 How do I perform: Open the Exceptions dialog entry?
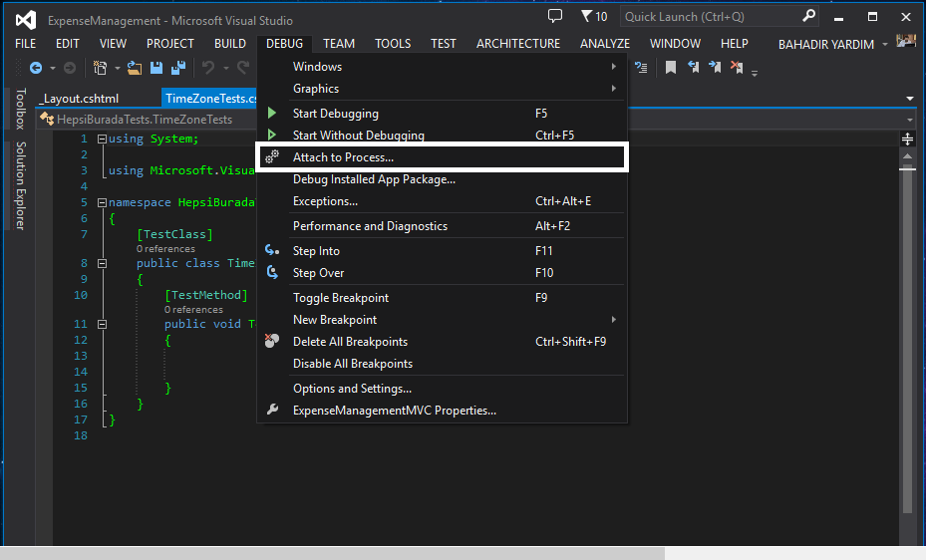click(442, 201)
